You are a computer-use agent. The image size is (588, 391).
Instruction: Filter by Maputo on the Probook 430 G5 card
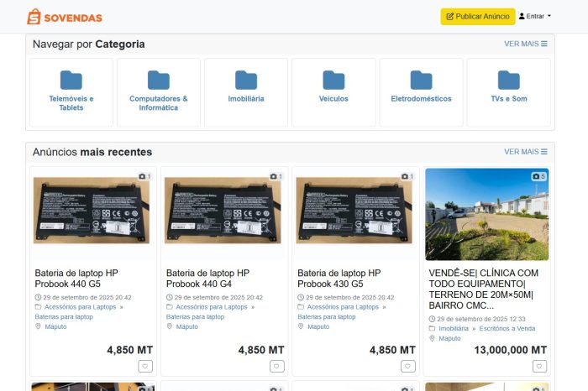click(x=318, y=326)
